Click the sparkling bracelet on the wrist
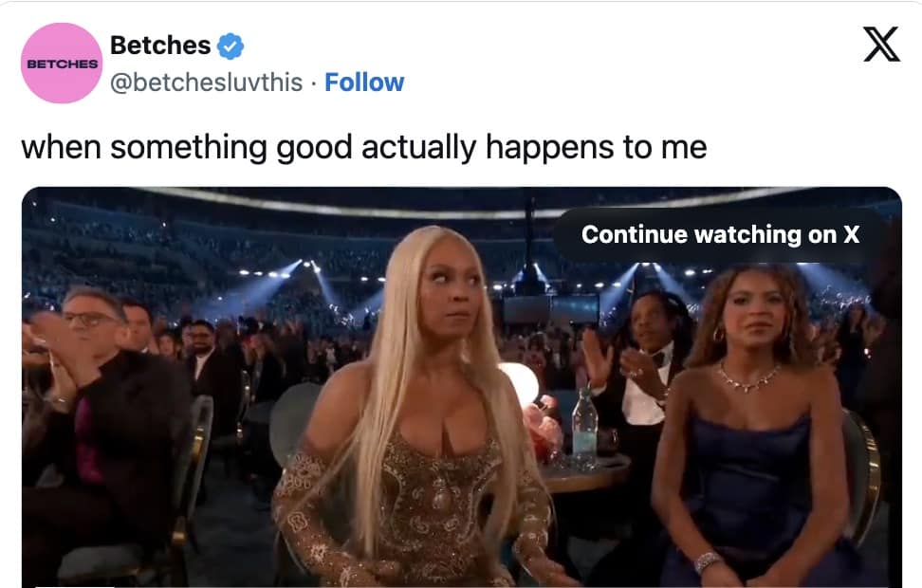The width and height of the screenshot is (922, 588). pos(707,562)
